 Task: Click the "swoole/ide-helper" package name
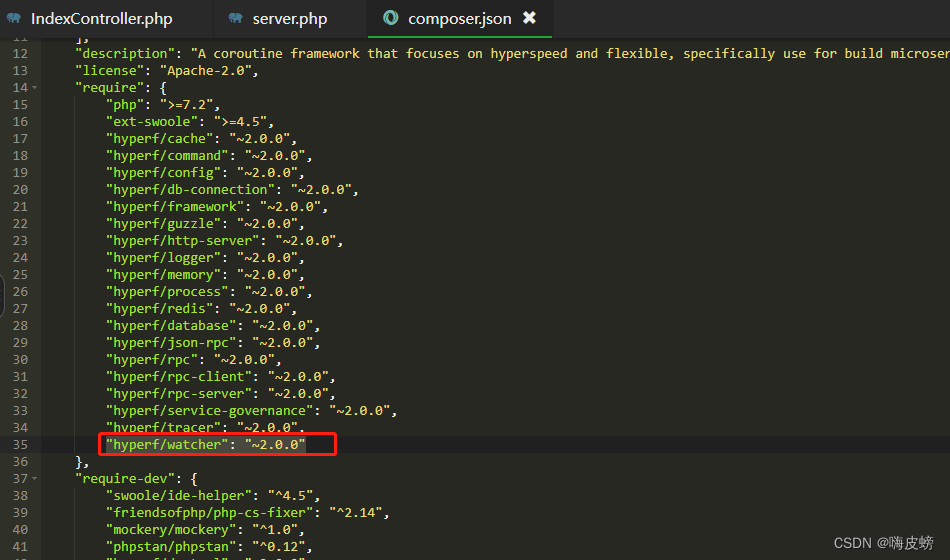pyautogui.click(x=179, y=495)
